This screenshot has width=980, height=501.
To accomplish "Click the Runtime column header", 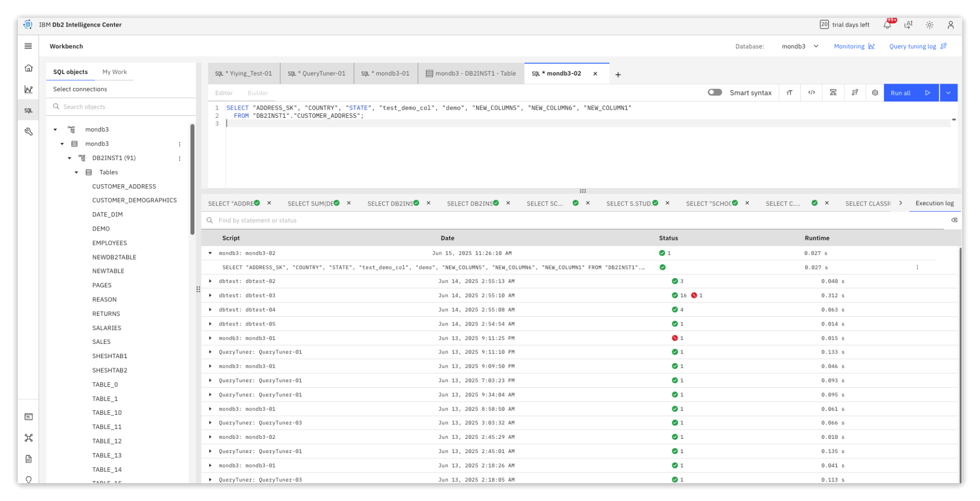I will pos(817,238).
